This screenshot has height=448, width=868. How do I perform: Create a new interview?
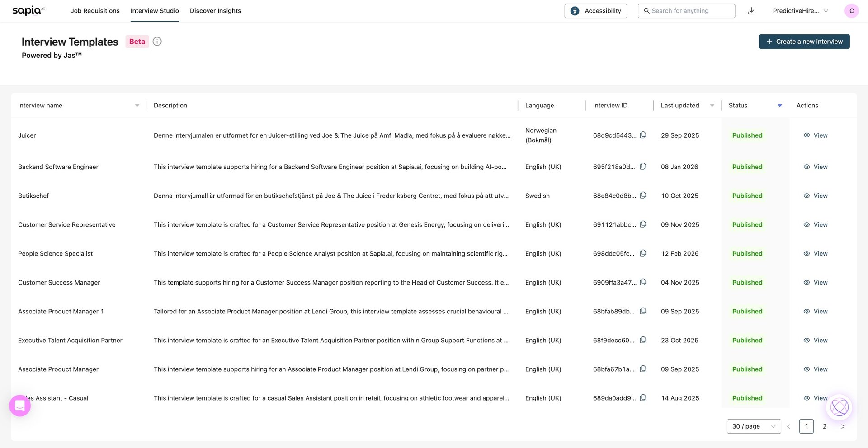(x=804, y=42)
